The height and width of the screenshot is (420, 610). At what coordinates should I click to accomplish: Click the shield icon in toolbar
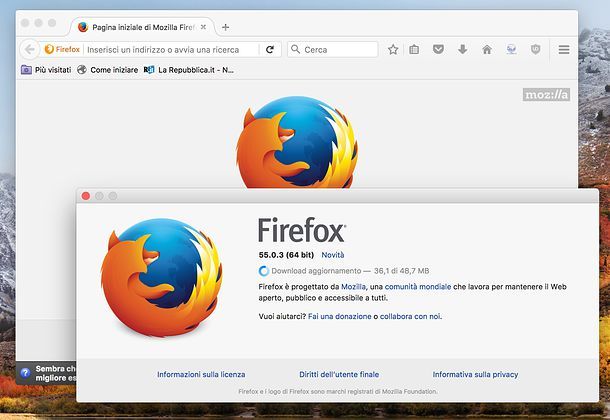coord(536,49)
